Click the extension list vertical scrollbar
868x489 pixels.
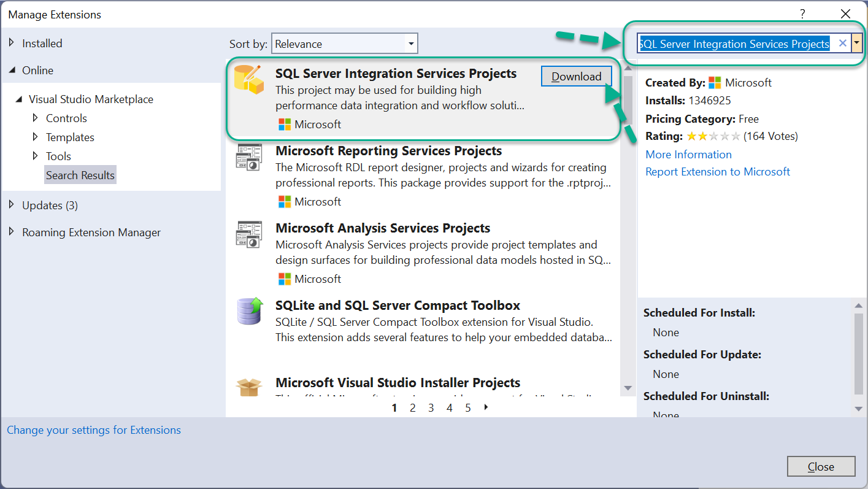pos(628,228)
